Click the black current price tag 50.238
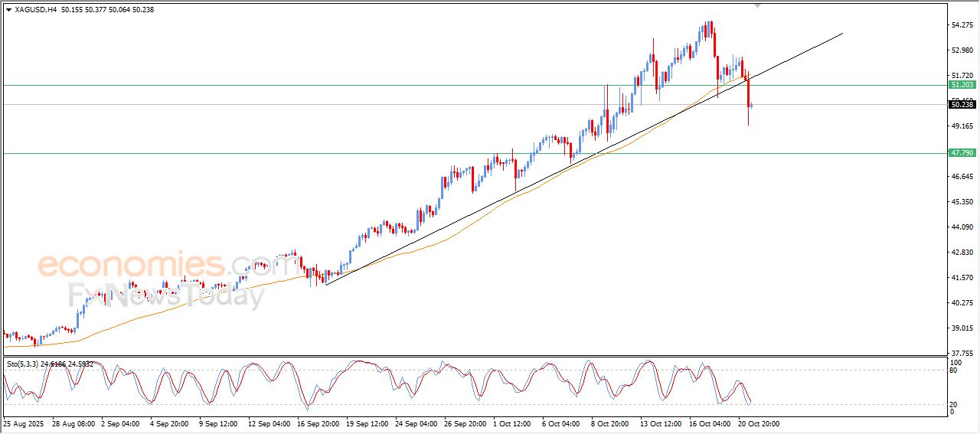This screenshot has height=434, width=980. [962, 105]
